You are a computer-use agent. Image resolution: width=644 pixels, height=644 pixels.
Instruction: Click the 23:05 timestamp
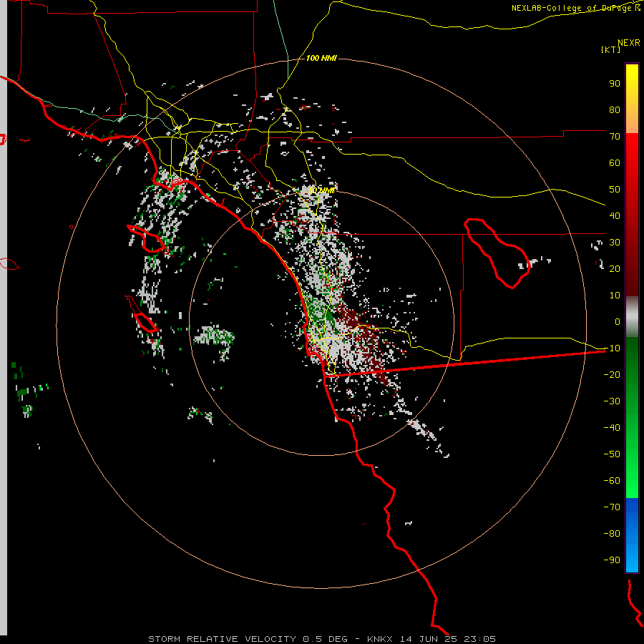pyautogui.click(x=479, y=639)
